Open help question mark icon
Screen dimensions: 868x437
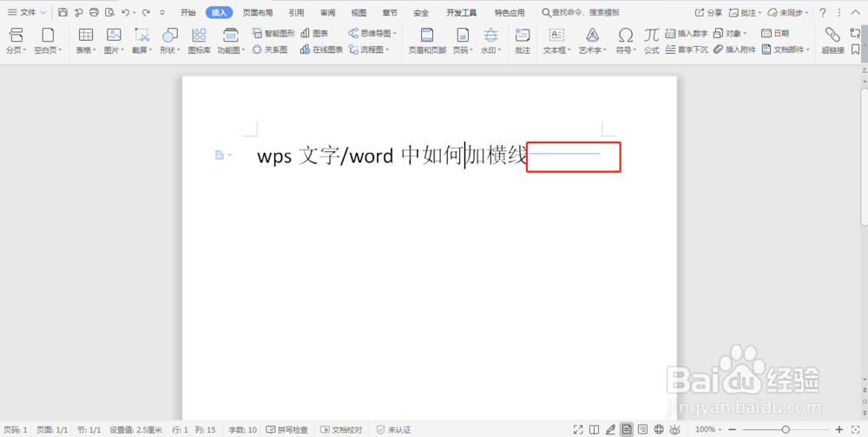[x=823, y=13]
